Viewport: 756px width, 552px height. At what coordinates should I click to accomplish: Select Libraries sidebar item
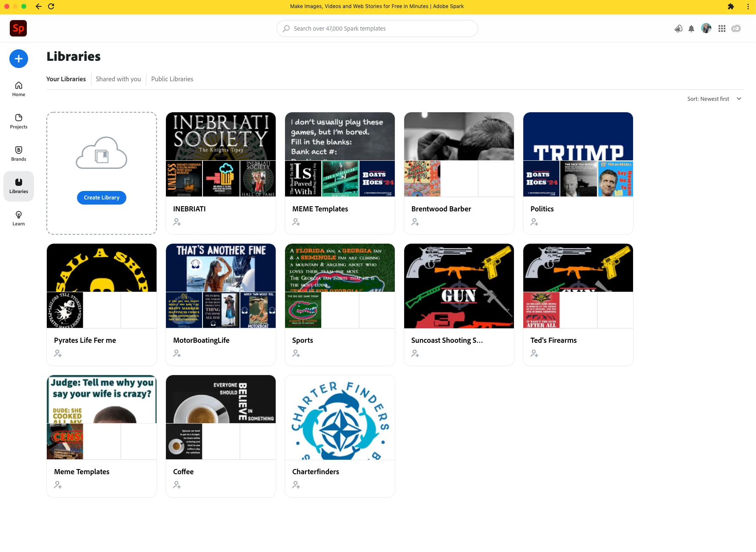[x=19, y=186]
